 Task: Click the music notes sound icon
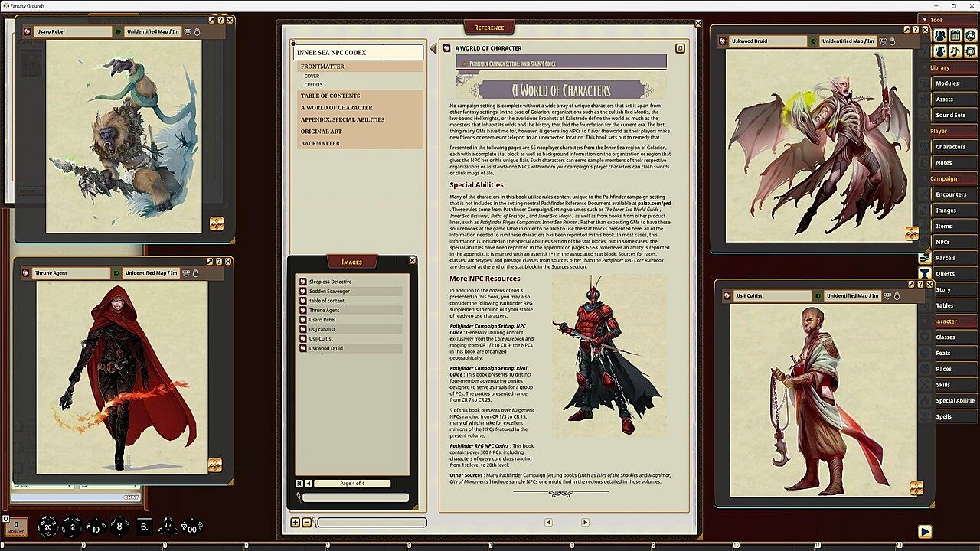click(x=955, y=51)
